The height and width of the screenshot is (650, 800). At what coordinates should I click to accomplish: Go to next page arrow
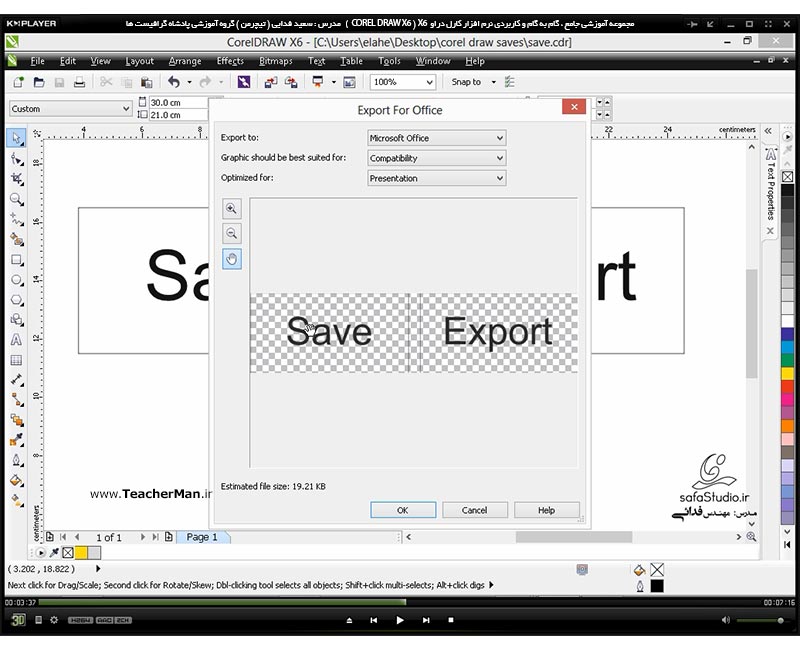pos(142,537)
